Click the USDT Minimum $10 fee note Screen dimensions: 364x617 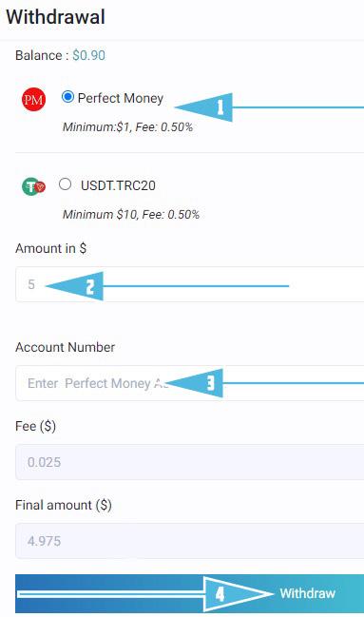[x=131, y=215]
